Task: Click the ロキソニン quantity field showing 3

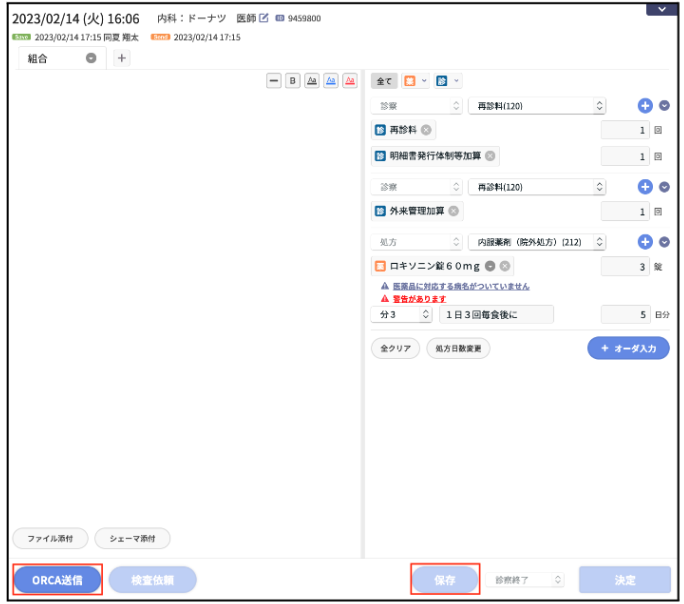Action: [x=625, y=266]
